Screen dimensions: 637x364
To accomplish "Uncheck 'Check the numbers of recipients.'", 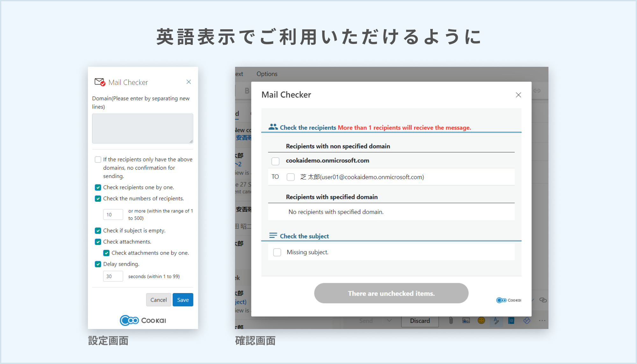I will coord(98,199).
